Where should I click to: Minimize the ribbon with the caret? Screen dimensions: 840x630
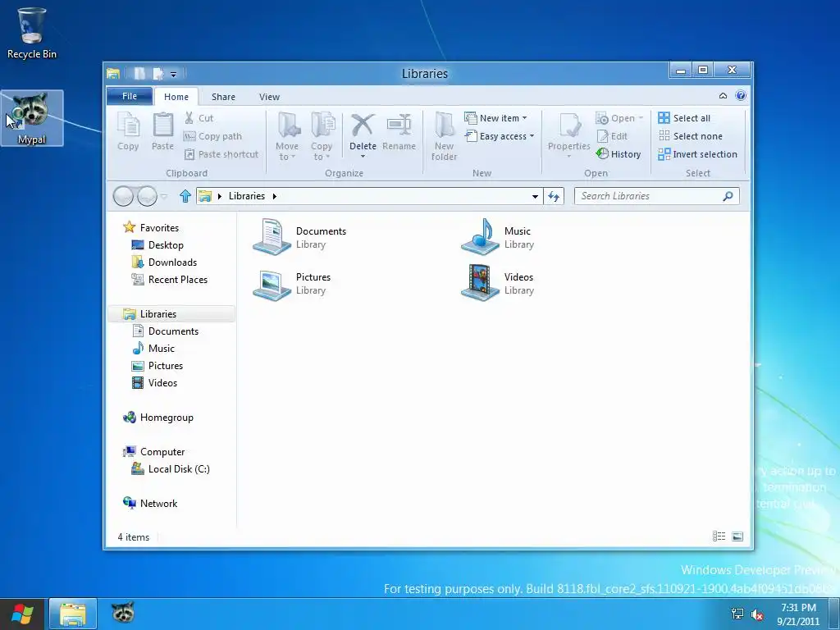tap(724, 96)
